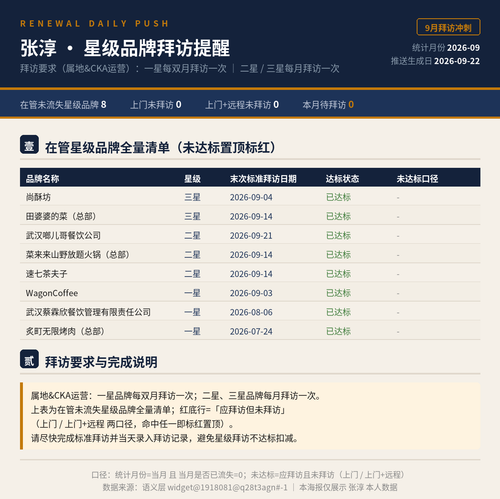
Task: Click the 上门未拜访 0 stat
Action: pyautogui.click(x=156, y=105)
